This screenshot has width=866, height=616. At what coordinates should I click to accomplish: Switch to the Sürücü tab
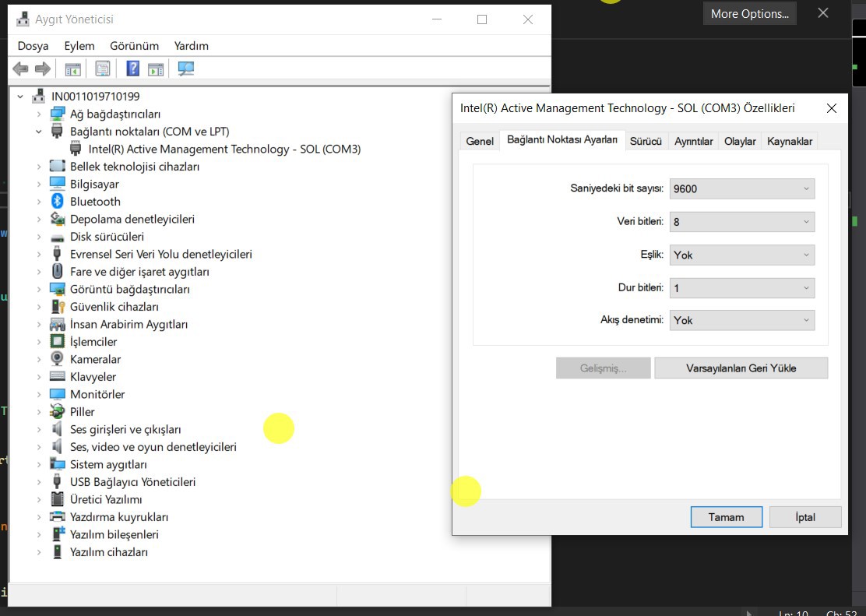pyautogui.click(x=646, y=141)
